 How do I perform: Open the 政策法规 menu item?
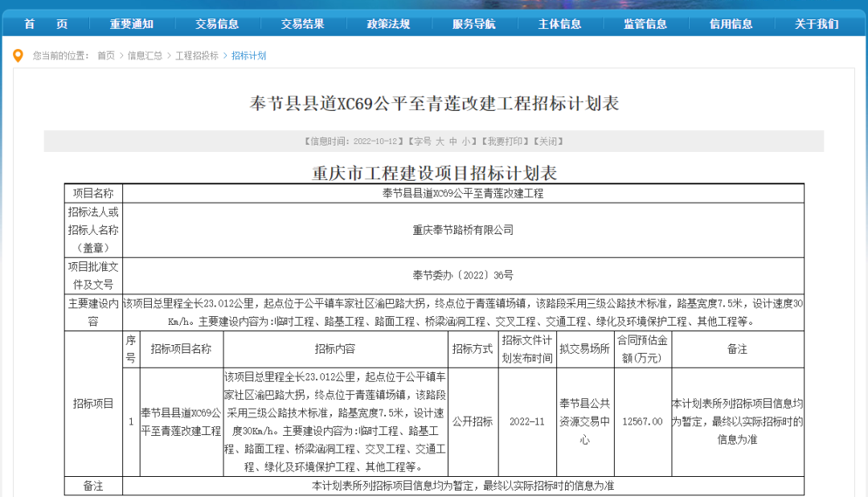(x=389, y=24)
